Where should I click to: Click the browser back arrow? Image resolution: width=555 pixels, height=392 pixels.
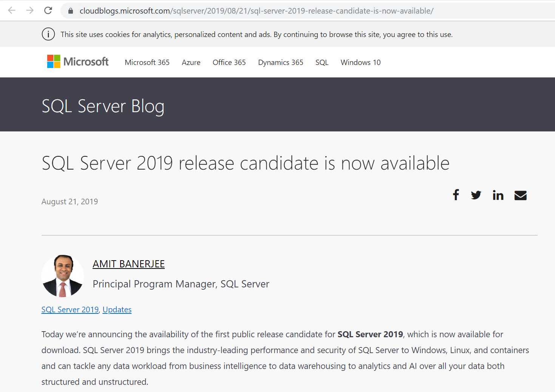coord(12,11)
